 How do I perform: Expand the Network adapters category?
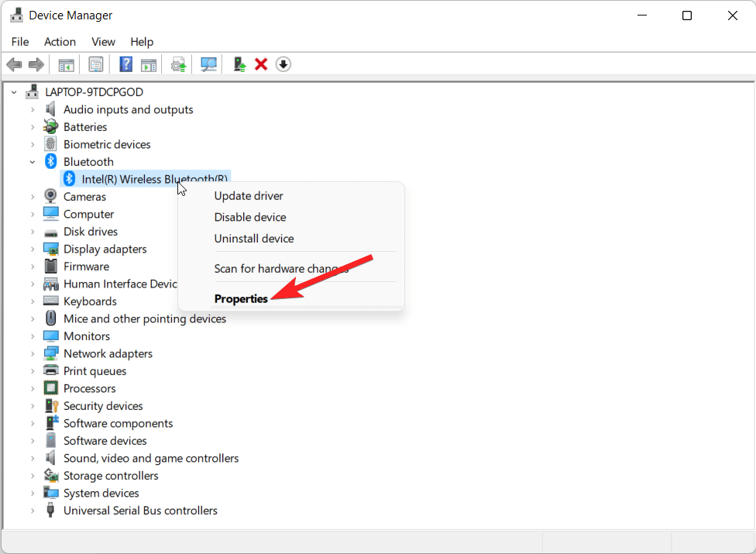(x=33, y=354)
